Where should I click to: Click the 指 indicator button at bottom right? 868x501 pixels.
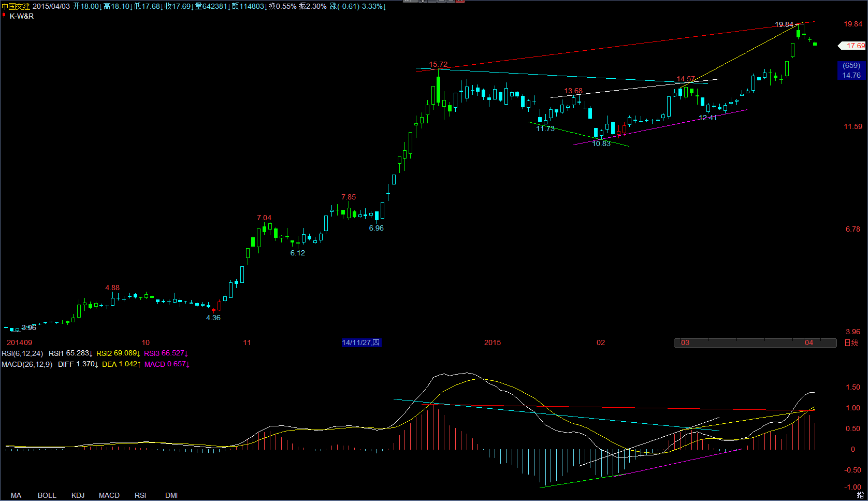860,495
